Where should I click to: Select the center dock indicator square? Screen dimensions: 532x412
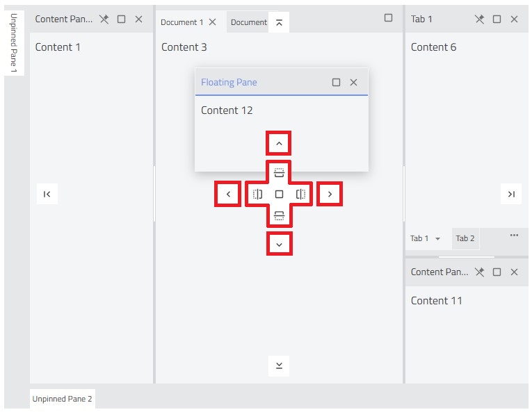point(279,194)
